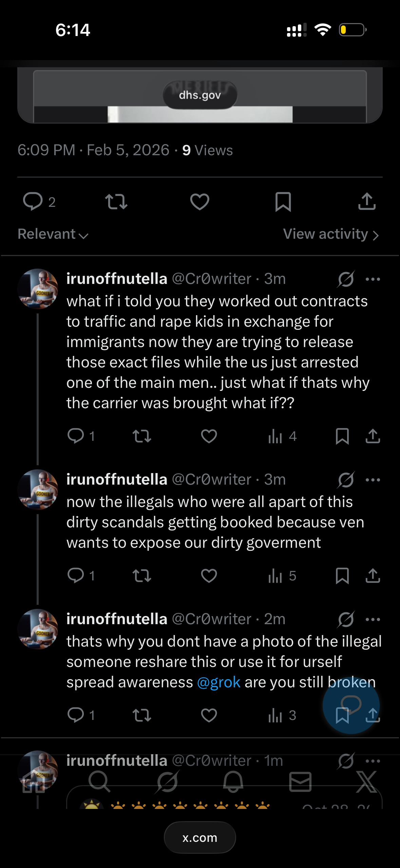This screenshot has height=868, width=400.
Task: Open irunoffnutella profile from the first reply
Action: tap(38, 289)
